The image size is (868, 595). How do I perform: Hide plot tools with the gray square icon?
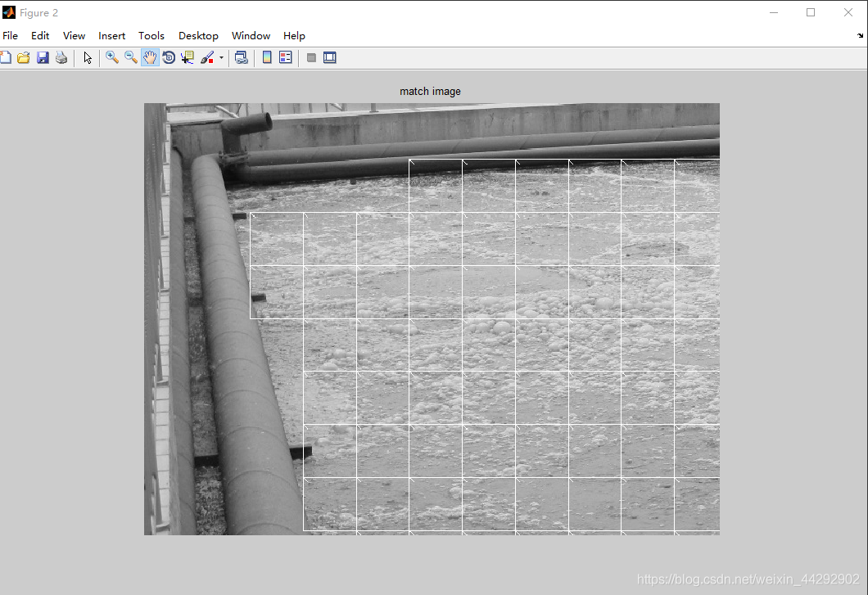tap(311, 57)
